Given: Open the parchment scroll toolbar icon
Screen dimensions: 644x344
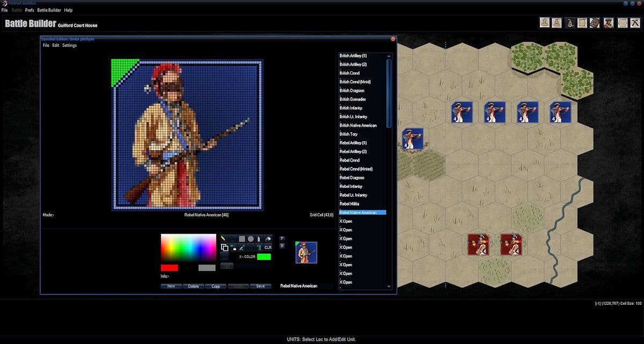Looking at the screenshot, I should 582,23.
